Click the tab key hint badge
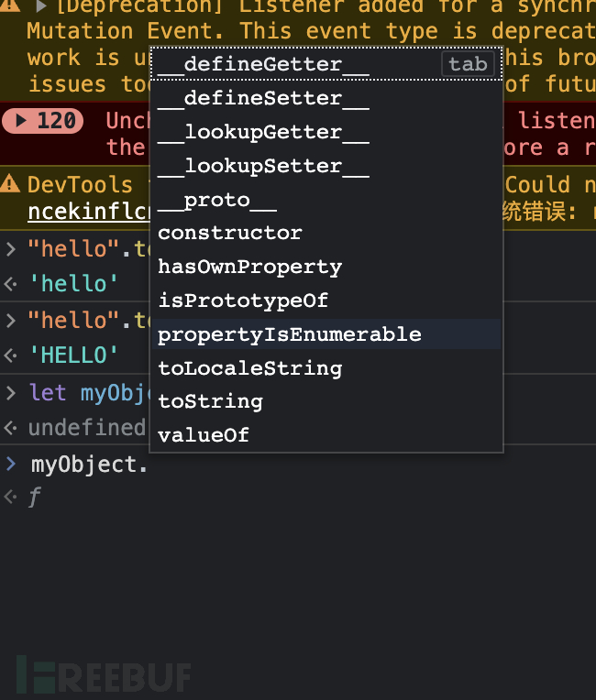 (x=468, y=64)
